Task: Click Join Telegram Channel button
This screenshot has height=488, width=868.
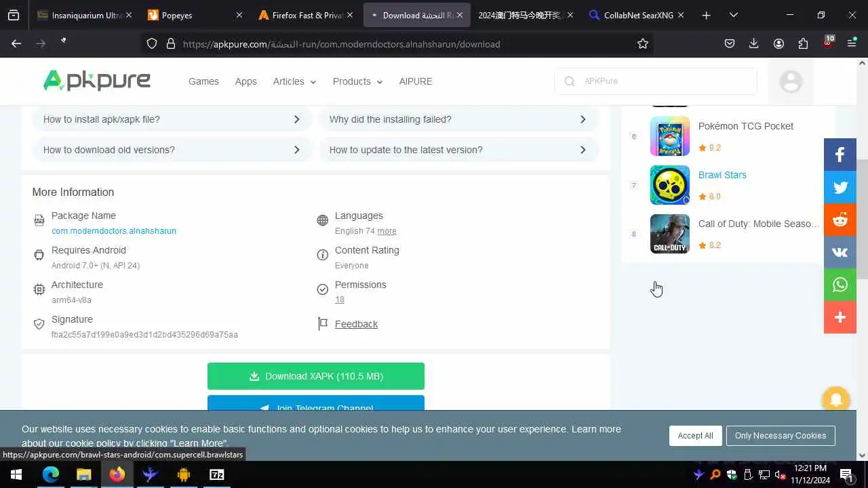Action: tap(316, 404)
